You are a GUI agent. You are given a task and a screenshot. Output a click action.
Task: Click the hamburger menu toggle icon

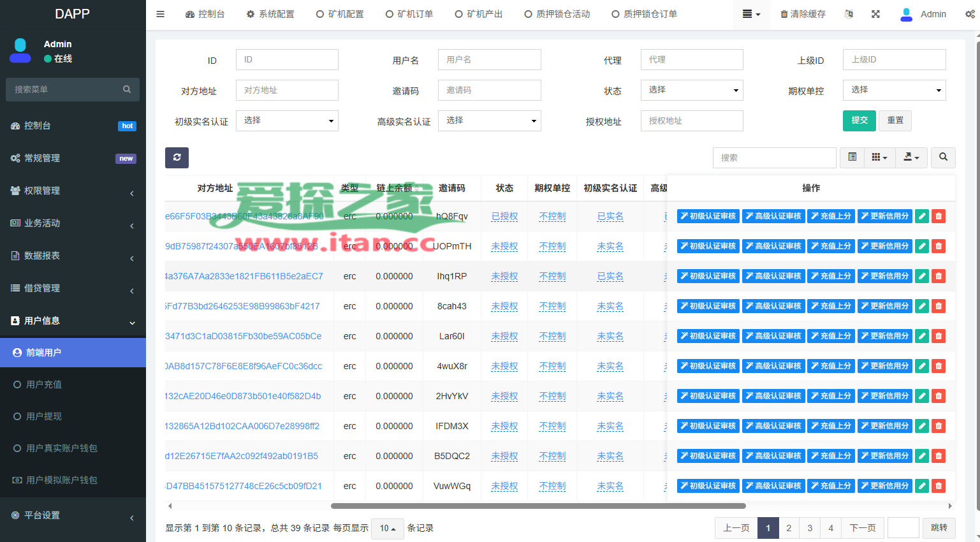click(x=161, y=14)
